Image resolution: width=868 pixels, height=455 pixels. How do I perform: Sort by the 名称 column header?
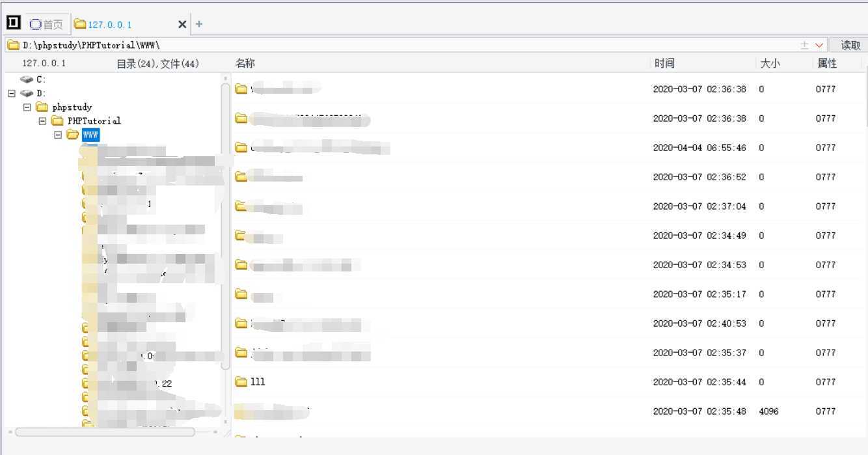(245, 63)
